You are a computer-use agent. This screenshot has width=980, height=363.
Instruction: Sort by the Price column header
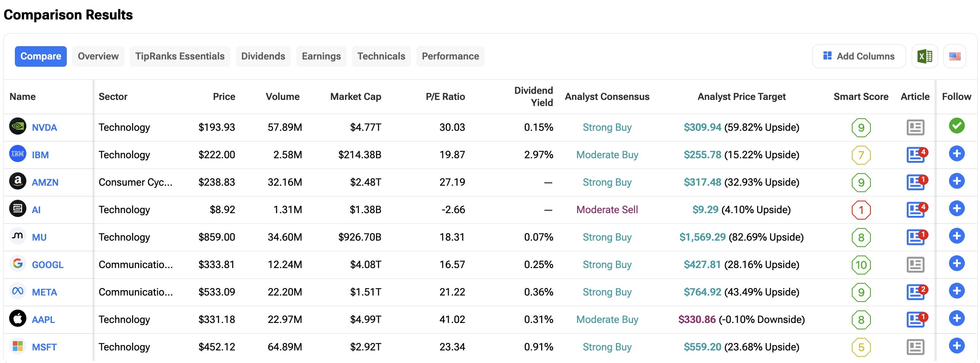tap(224, 97)
